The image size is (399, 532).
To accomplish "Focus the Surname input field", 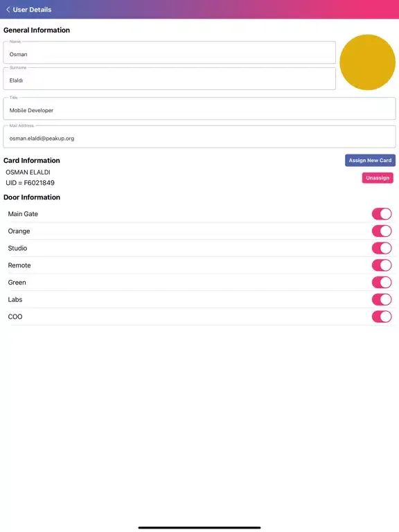I will [x=169, y=79].
